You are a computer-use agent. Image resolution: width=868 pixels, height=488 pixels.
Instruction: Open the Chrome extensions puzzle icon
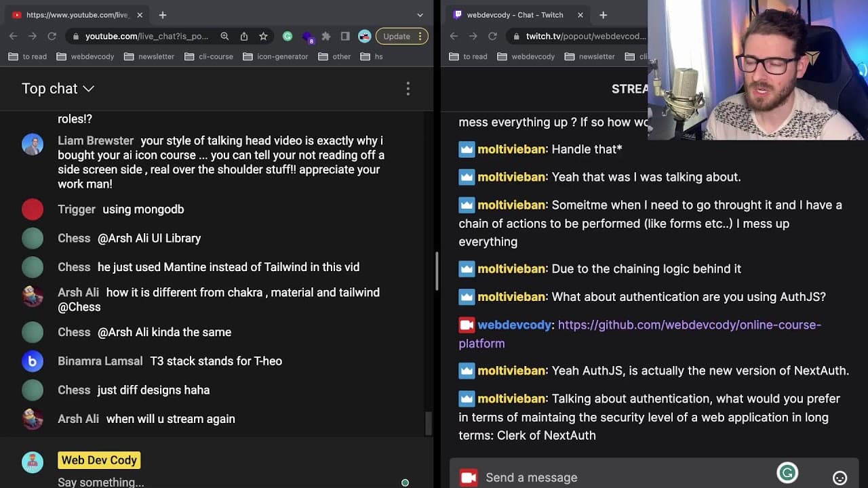[x=326, y=37]
